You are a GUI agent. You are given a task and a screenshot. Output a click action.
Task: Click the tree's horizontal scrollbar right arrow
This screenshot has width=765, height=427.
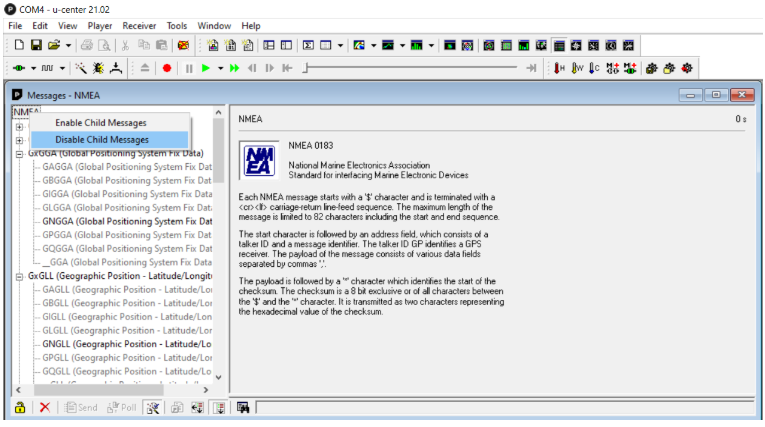pyautogui.click(x=206, y=390)
